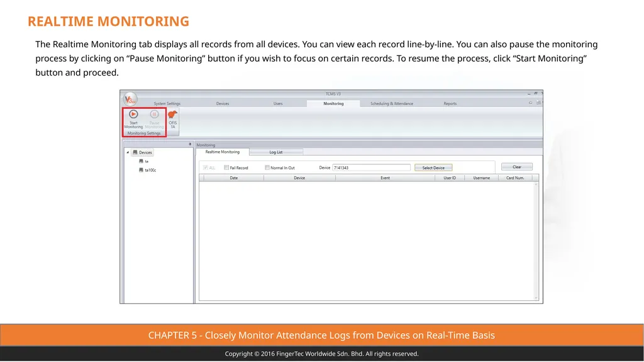
Task: Pin the device tree panel with pushpin icon
Action: click(190, 144)
